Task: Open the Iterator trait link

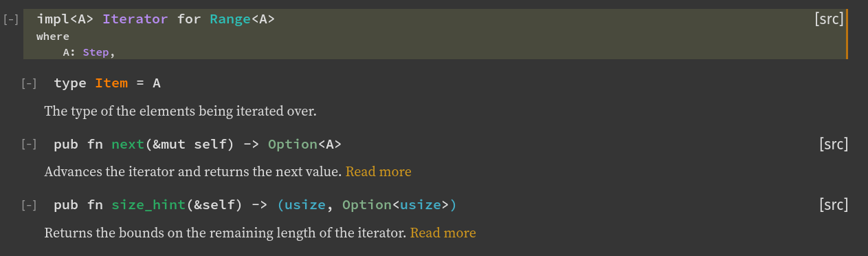Action: point(135,19)
